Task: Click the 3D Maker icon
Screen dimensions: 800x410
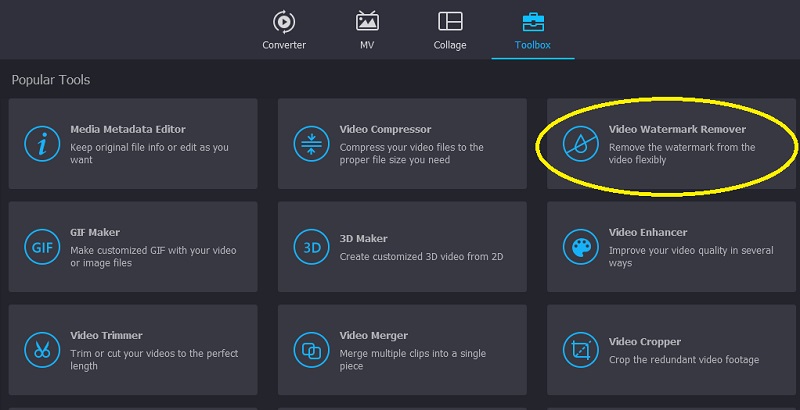Action: pyautogui.click(x=311, y=247)
